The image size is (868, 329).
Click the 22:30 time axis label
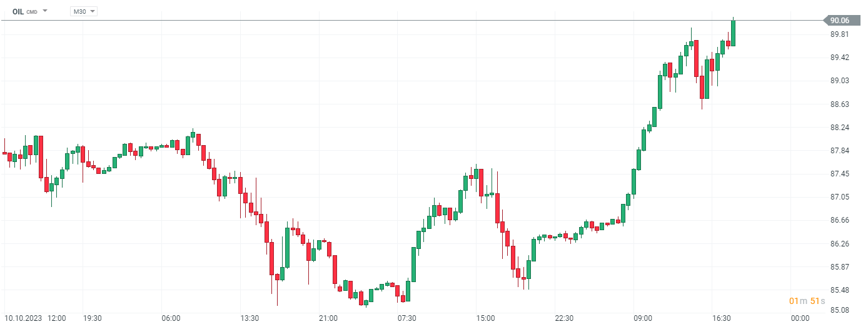(x=564, y=318)
